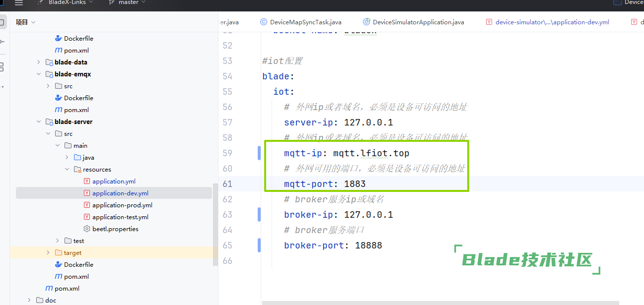Click the resources folder icon
The height and width of the screenshot is (305, 644).
pos(77,170)
